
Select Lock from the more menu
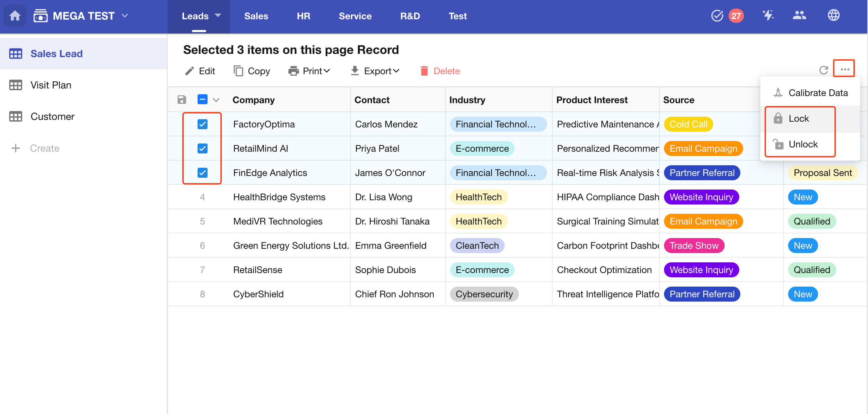[799, 118]
